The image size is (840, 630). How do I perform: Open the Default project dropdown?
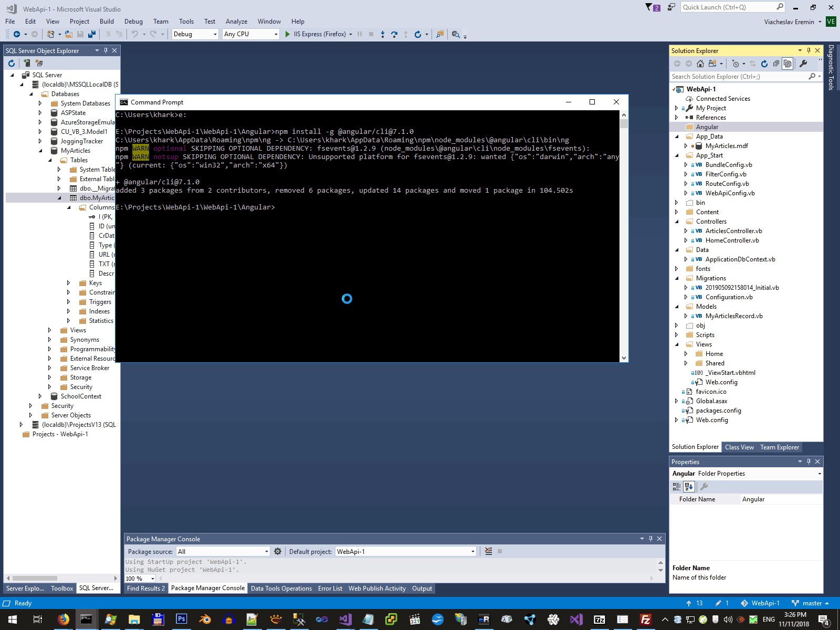point(405,551)
